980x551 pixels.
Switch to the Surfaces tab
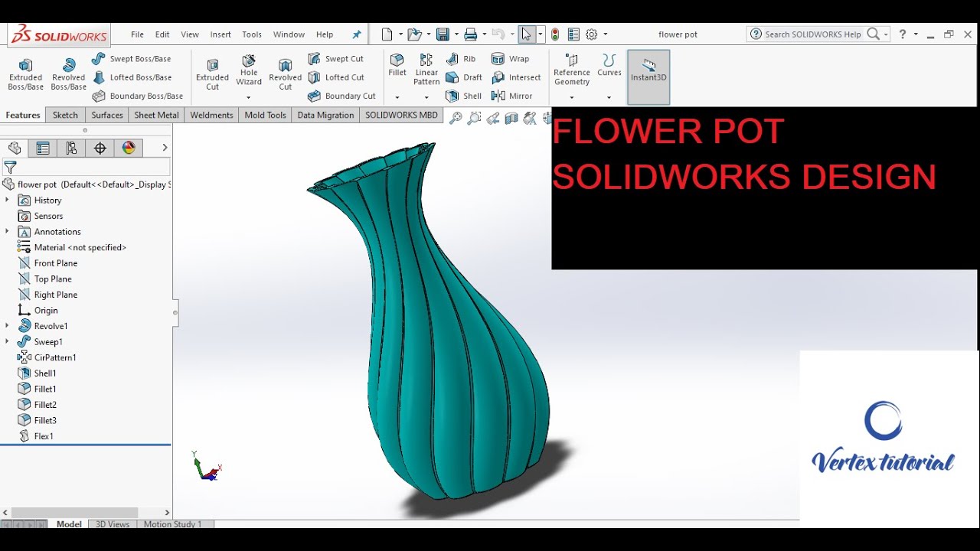pyautogui.click(x=107, y=116)
